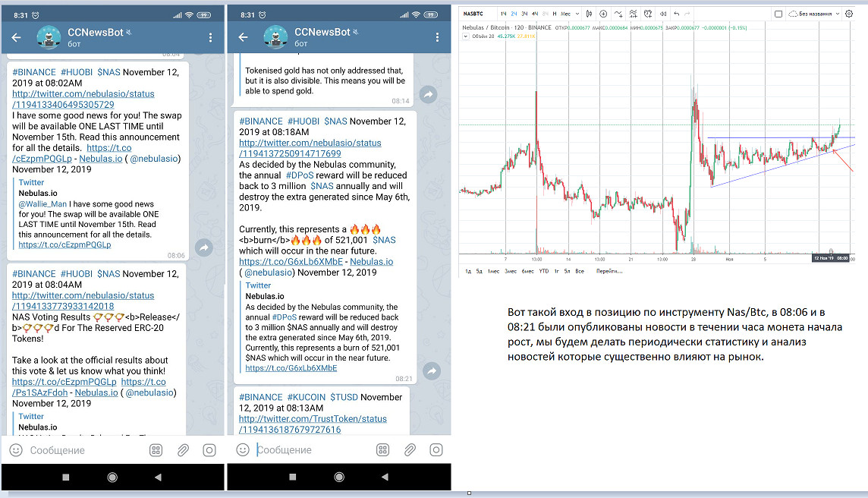
Task: Open emoji picker in right chat input bar
Action: (243, 450)
